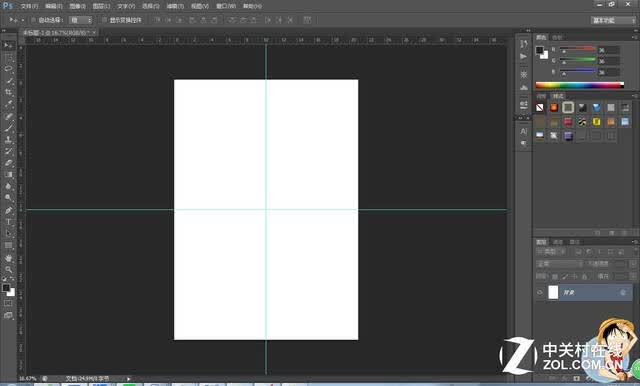Image resolution: width=640 pixels, height=386 pixels.
Task: Apply the first No Style preset
Action: [540, 108]
